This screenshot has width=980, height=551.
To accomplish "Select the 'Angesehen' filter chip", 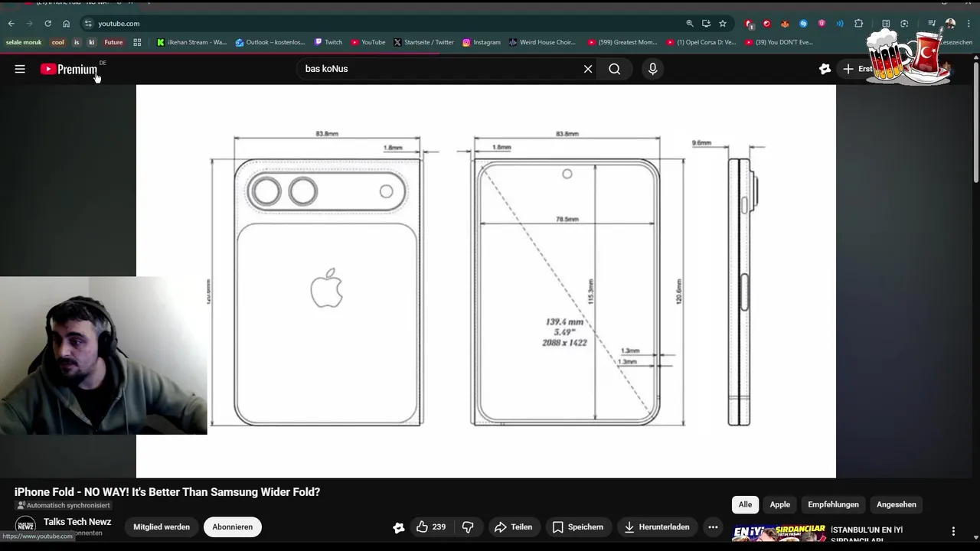I will click(x=897, y=504).
